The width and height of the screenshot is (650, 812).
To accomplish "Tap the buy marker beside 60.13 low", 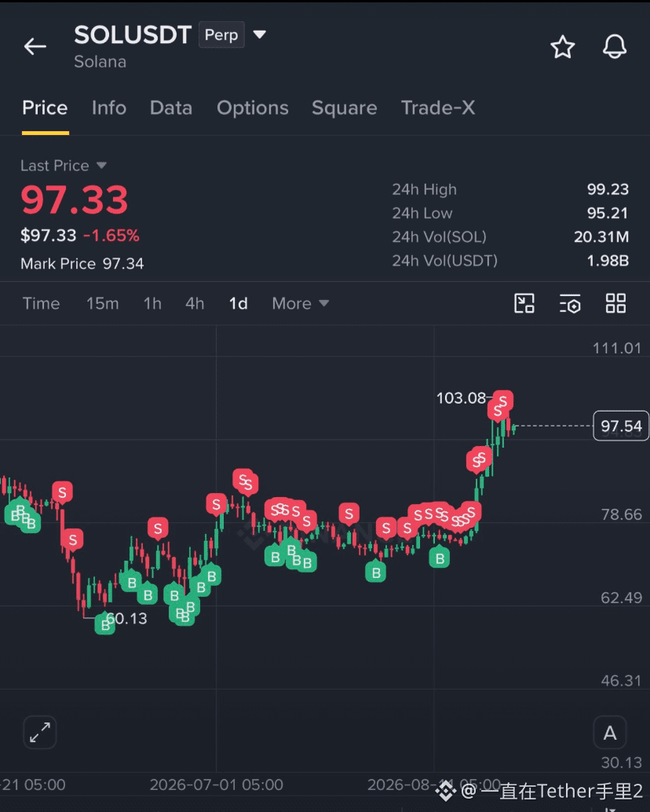I will point(104,624).
